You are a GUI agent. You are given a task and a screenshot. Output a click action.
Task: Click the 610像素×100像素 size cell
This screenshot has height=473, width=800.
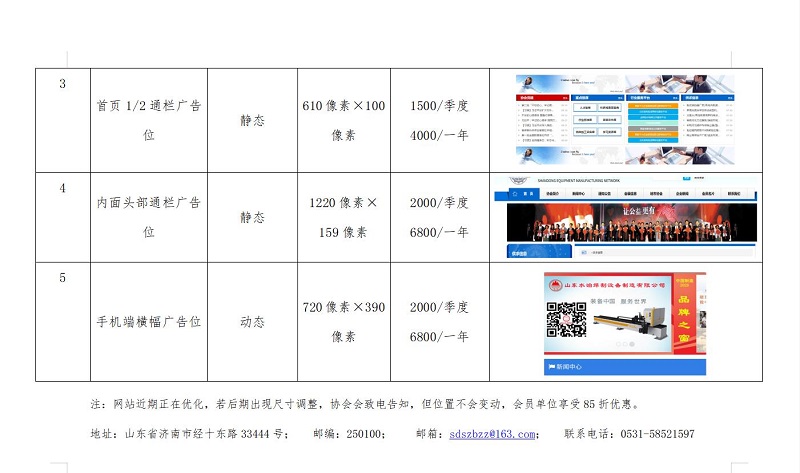click(x=343, y=120)
